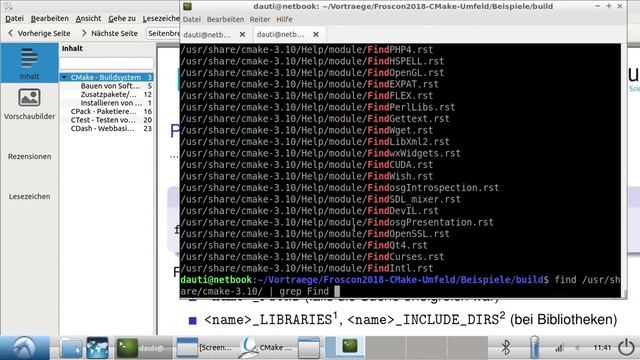Go to Vorherige Seite
Screen dimensions: 640x360
39,33
